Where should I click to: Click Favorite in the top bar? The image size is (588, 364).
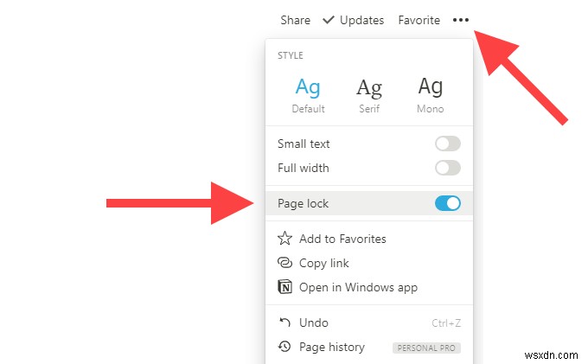(x=419, y=20)
